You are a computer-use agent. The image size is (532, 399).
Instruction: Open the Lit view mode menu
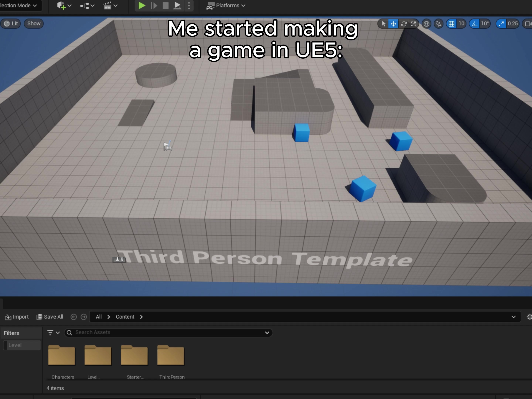(x=11, y=24)
